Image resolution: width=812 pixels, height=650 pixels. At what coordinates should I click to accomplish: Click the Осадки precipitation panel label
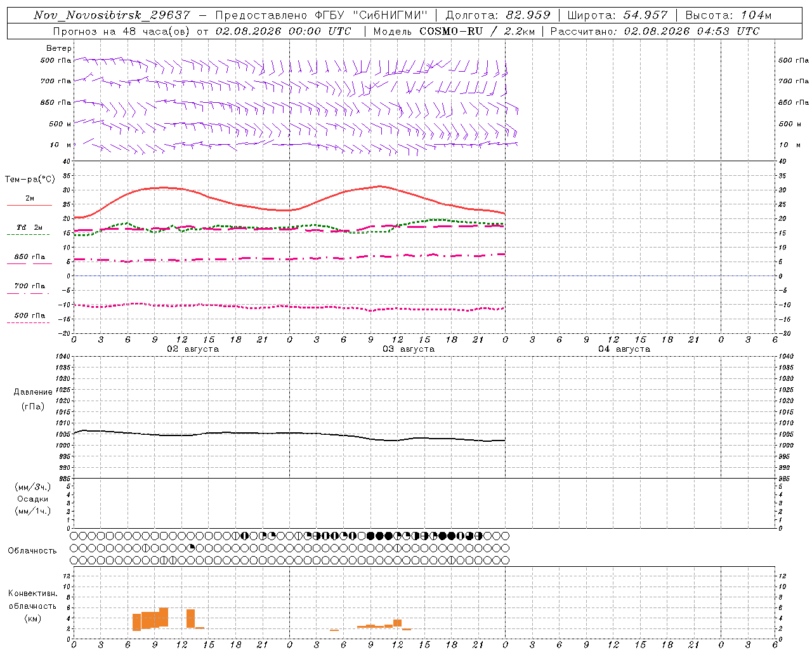coord(33,499)
